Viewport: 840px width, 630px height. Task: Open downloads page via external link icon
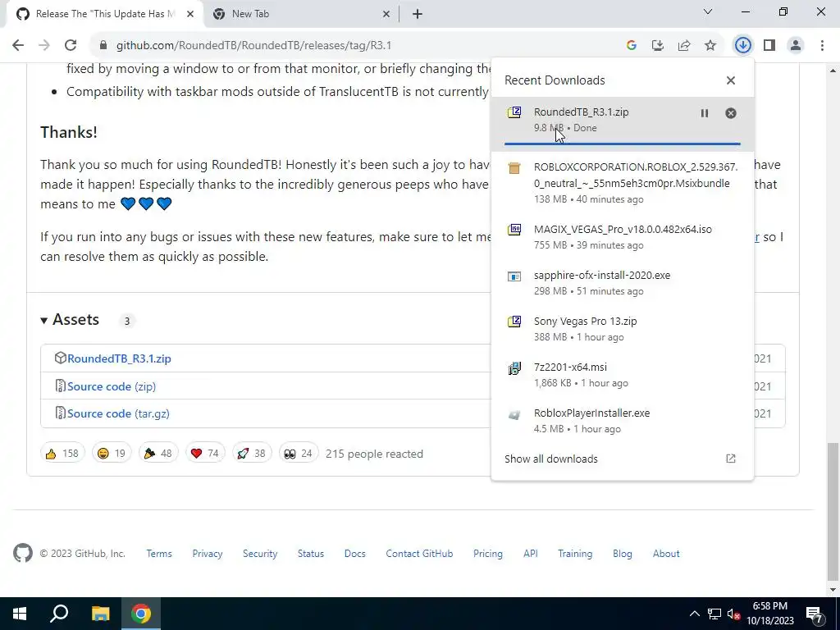731,459
